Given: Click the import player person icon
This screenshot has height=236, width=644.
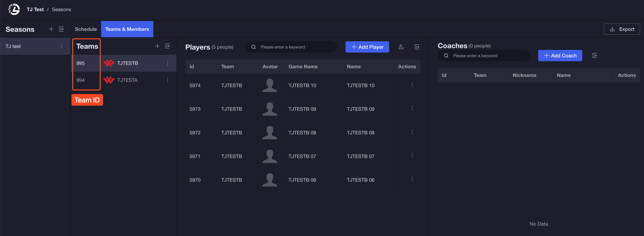Looking at the screenshot, I should point(401,47).
